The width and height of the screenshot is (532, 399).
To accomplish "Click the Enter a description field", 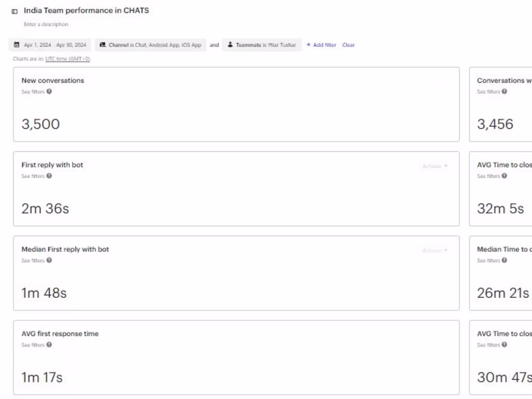I will (46, 25).
